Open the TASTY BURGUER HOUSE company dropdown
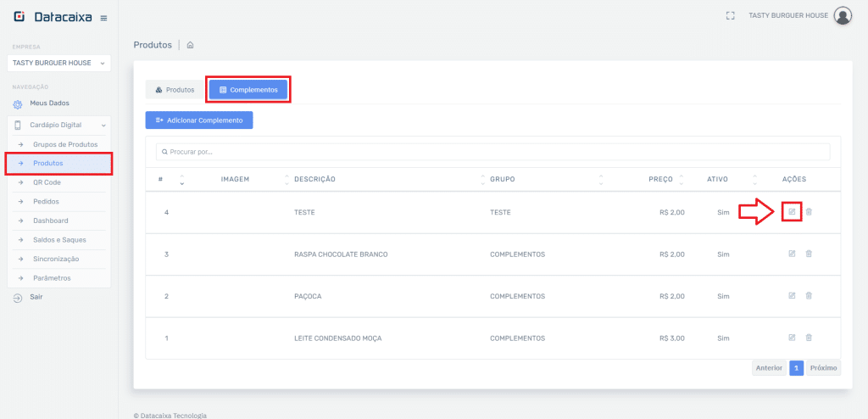This screenshot has width=868, height=419. point(58,63)
